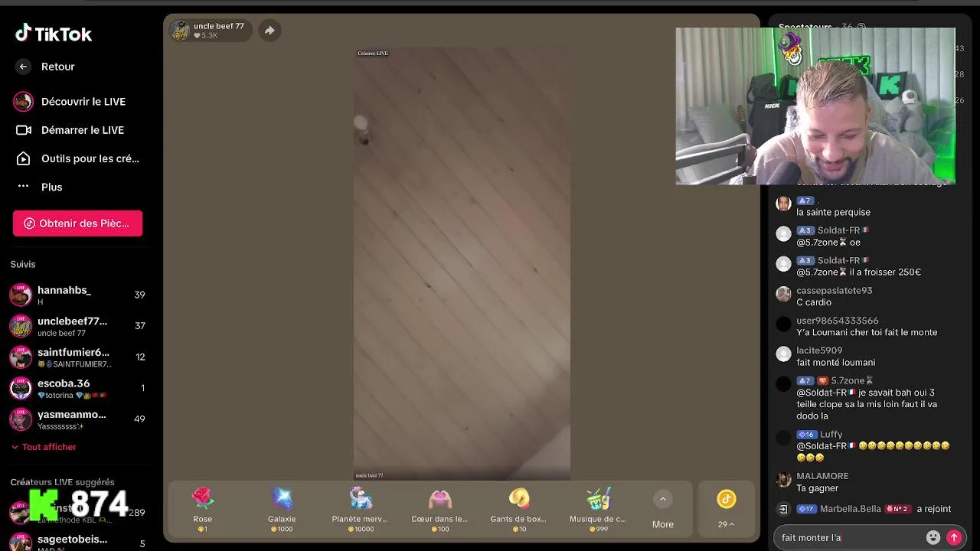
Task: Click cassepaslatete93's chat avatar
Action: click(783, 294)
